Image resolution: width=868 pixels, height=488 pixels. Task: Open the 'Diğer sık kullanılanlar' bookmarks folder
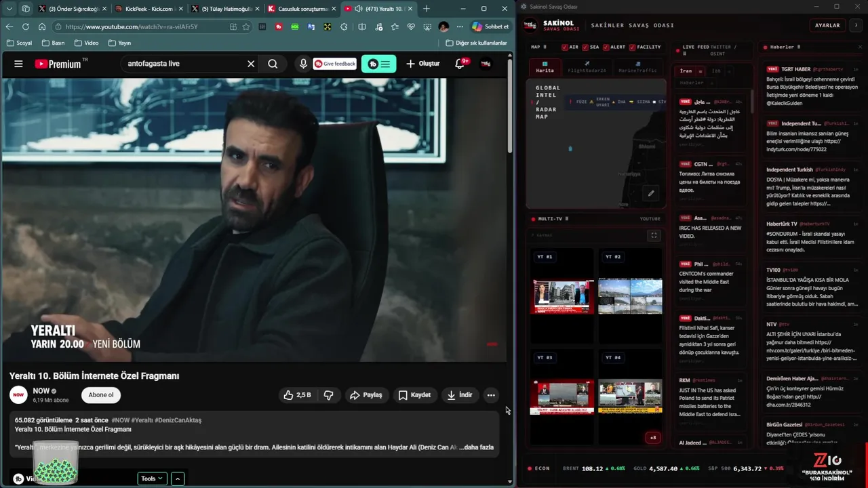pos(476,43)
